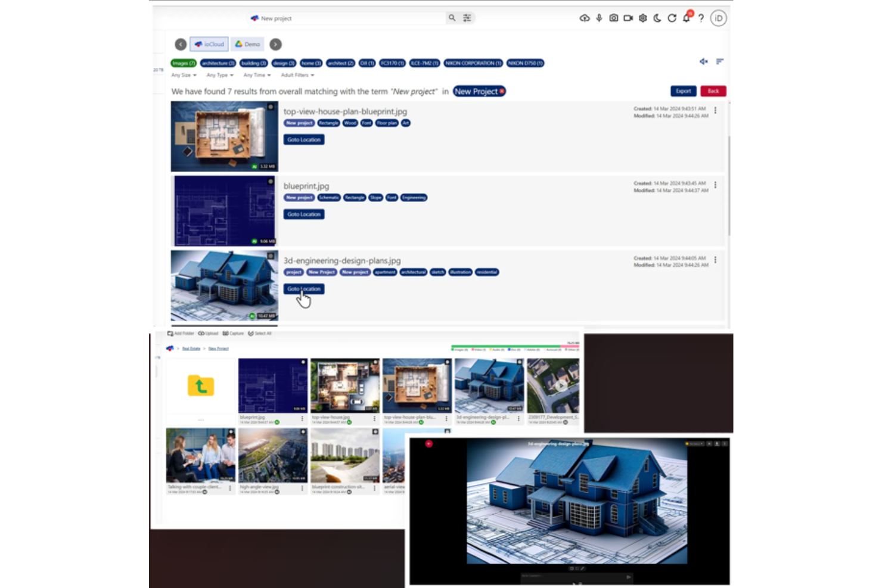This screenshot has width=882, height=588.
Task: Click the residential tag on 3d-engineering-design-plans.jpg
Action: click(487, 272)
